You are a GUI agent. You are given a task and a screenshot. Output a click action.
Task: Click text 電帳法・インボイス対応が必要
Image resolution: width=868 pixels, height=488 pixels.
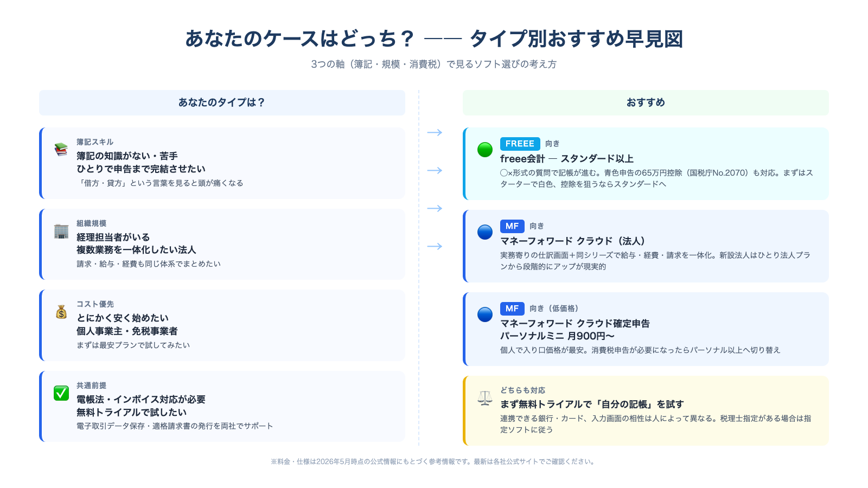coord(141,400)
